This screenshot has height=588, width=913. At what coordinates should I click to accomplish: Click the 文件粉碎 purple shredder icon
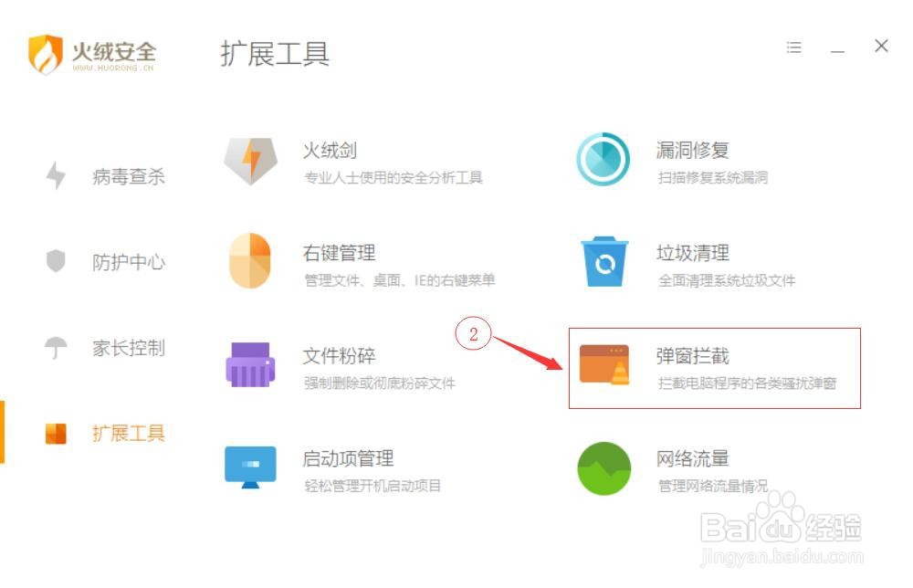coord(250,364)
